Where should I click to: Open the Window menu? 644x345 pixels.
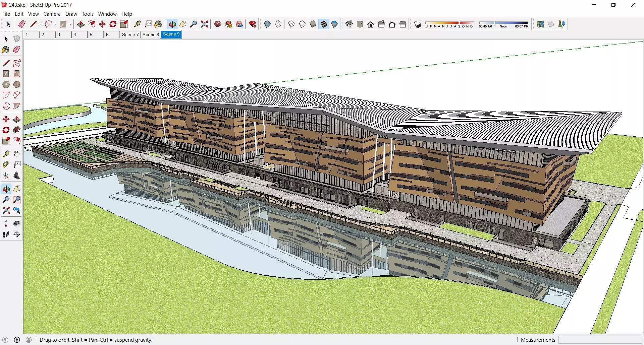[107, 14]
